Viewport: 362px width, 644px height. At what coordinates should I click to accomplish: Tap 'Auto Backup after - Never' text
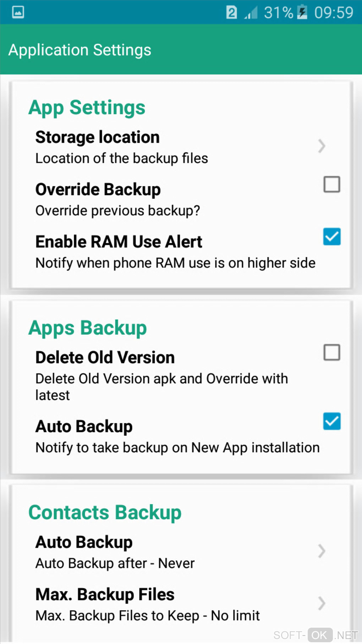click(x=115, y=563)
